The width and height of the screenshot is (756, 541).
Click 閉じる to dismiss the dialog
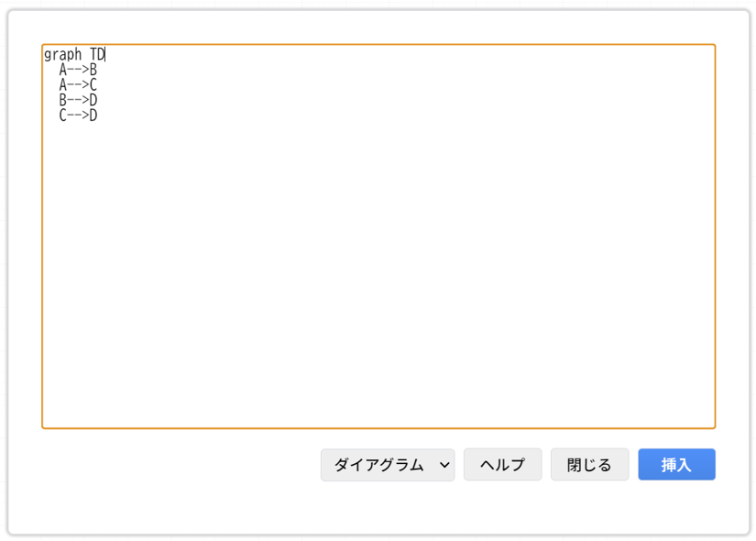coord(589,465)
